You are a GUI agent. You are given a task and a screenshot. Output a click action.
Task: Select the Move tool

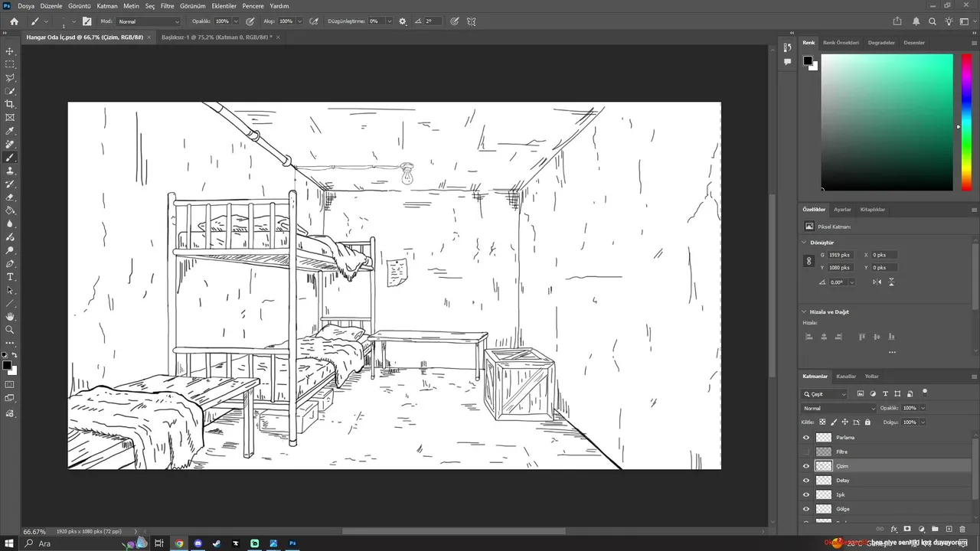(10, 51)
